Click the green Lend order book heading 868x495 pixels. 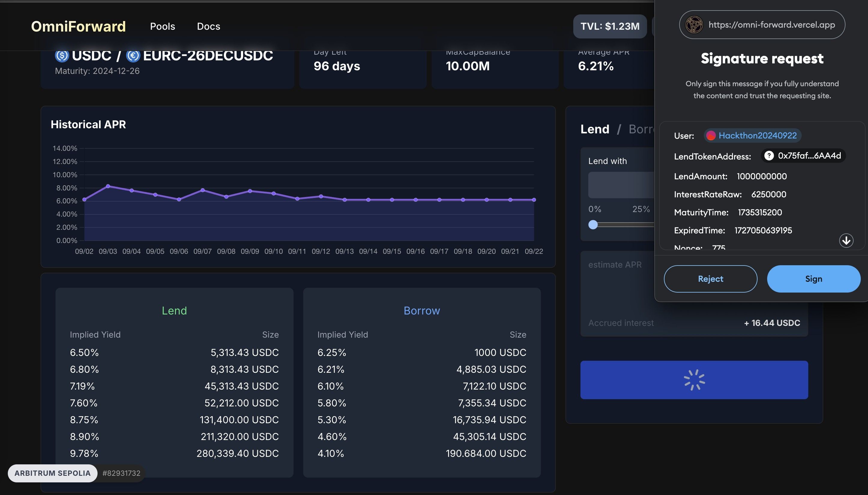pos(174,311)
